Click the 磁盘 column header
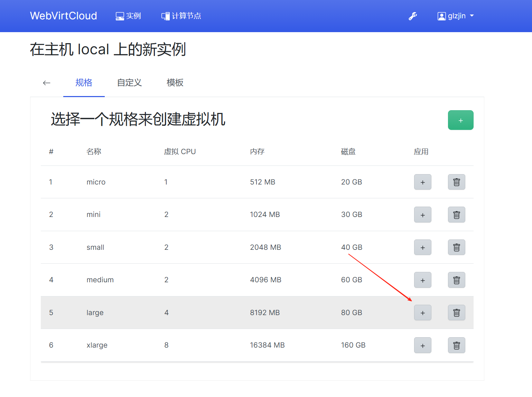This screenshot has height=397, width=532. tap(348, 152)
